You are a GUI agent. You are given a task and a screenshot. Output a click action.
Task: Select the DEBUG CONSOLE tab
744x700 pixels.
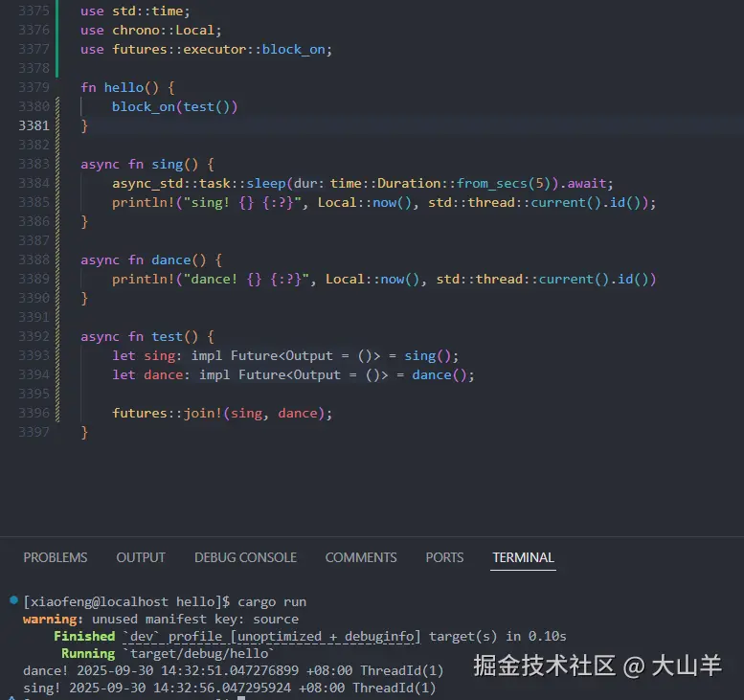245,557
